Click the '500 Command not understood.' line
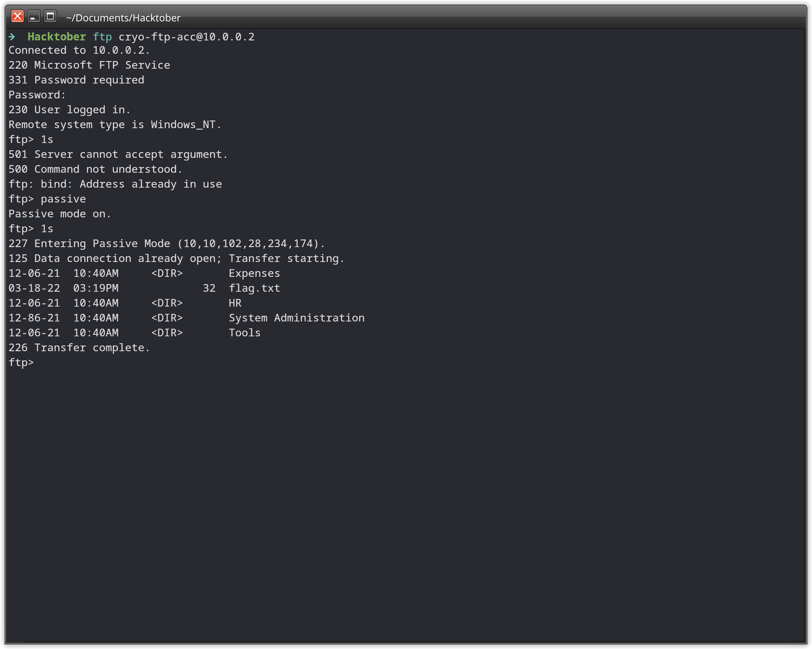 pyautogui.click(x=95, y=169)
